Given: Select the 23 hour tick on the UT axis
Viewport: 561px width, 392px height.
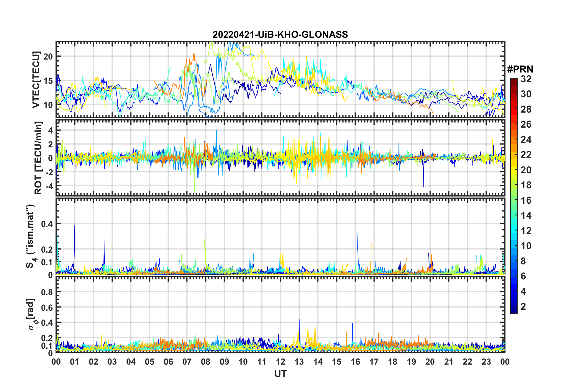Looking at the screenshot, I should 486,362.
